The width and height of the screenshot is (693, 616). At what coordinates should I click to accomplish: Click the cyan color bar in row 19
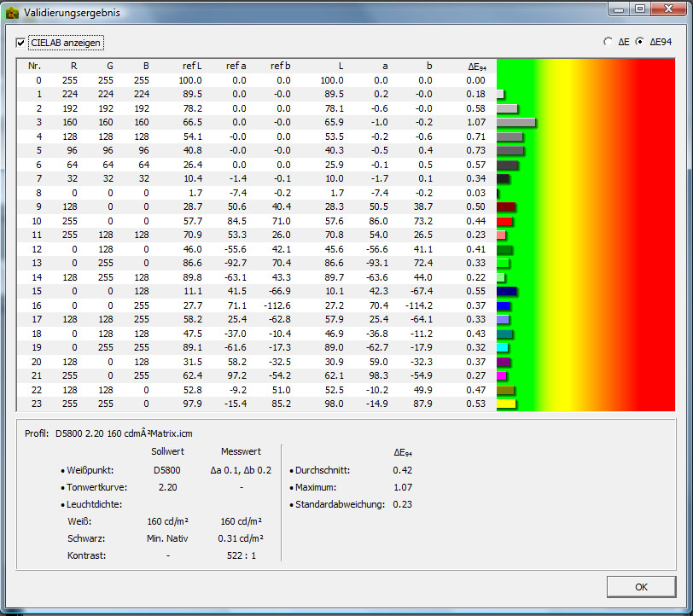pos(503,347)
